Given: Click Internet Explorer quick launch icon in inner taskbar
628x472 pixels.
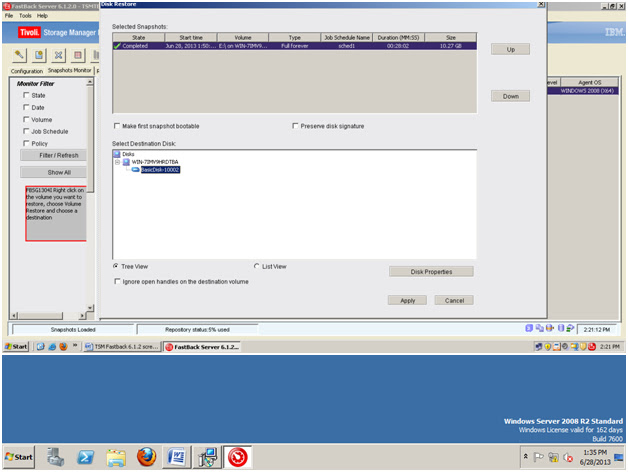Looking at the screenshot, I should [x=52, y=347].
